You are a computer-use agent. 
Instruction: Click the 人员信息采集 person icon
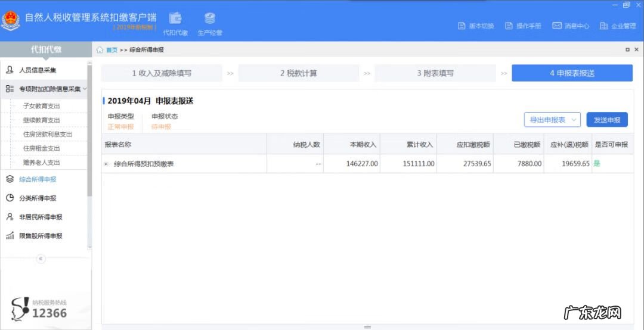point(10,70)
